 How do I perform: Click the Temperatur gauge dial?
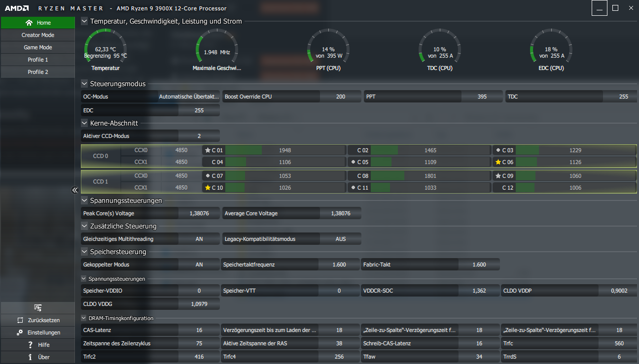point(105,47)
